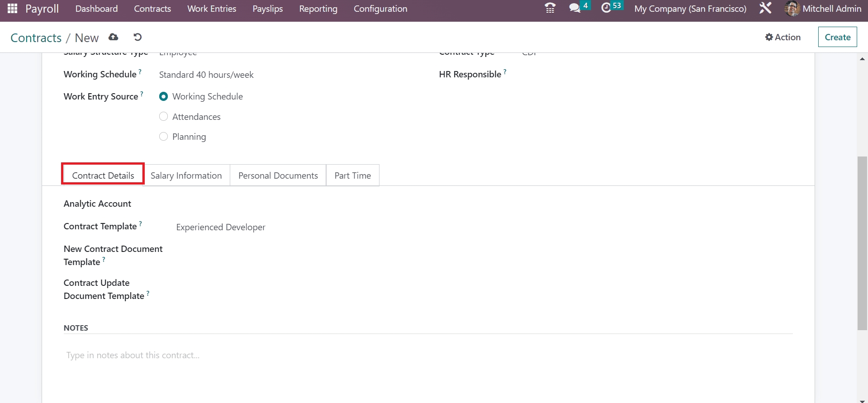Click the discard changes undo icon

tap(138, 37)
